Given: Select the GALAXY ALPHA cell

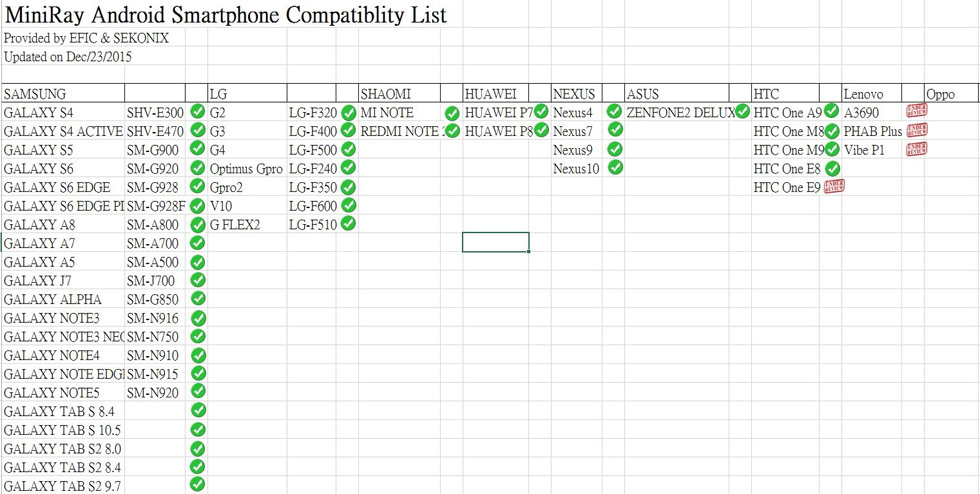Looking at the screenshot, I should click(x=63, y=300).
